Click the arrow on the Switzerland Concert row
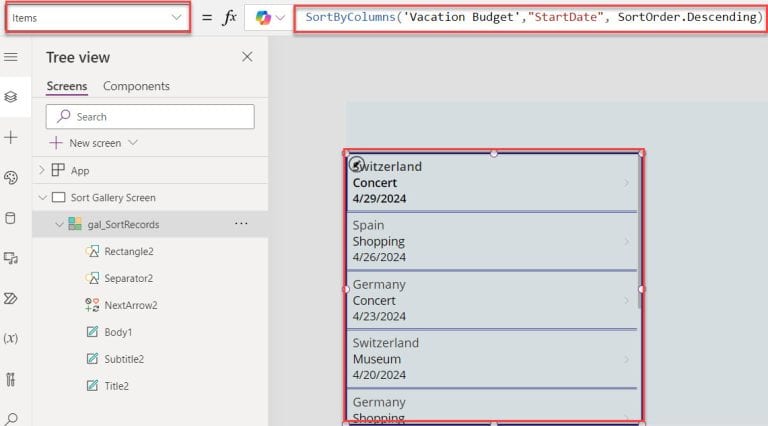 pos(626,183)
